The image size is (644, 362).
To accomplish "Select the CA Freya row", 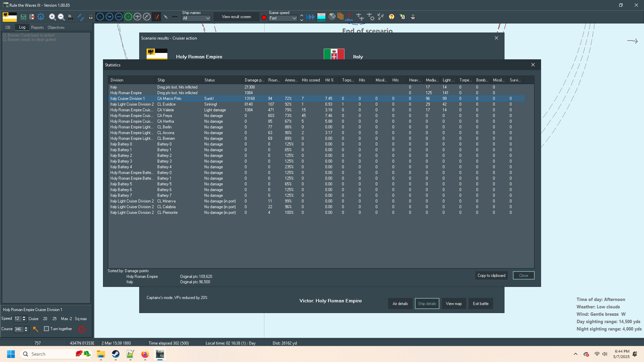I will tap(316, 116).
